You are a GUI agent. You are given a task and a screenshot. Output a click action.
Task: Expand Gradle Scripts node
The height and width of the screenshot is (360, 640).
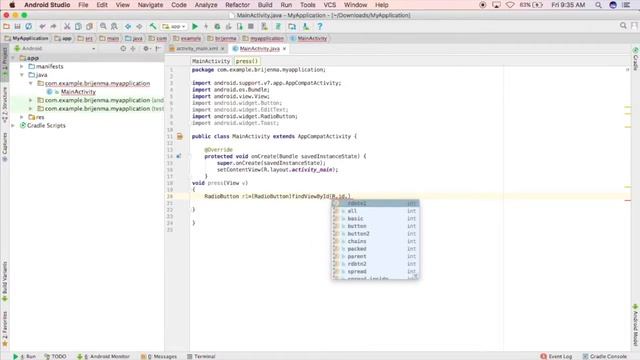(x=13, y=125)
